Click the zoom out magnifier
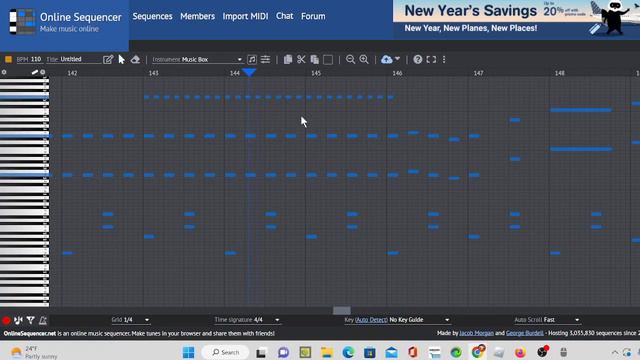Screen dimensions: 640x360 [350, 60]
